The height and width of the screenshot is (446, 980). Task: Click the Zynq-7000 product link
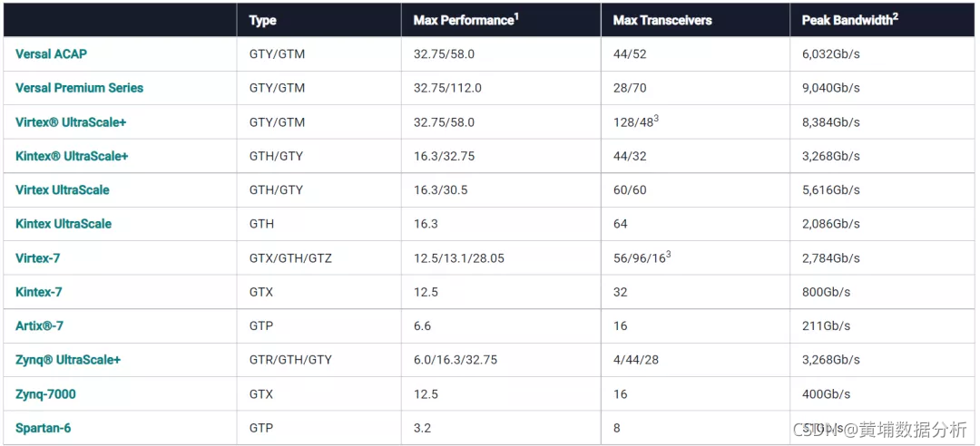[45, 394]
